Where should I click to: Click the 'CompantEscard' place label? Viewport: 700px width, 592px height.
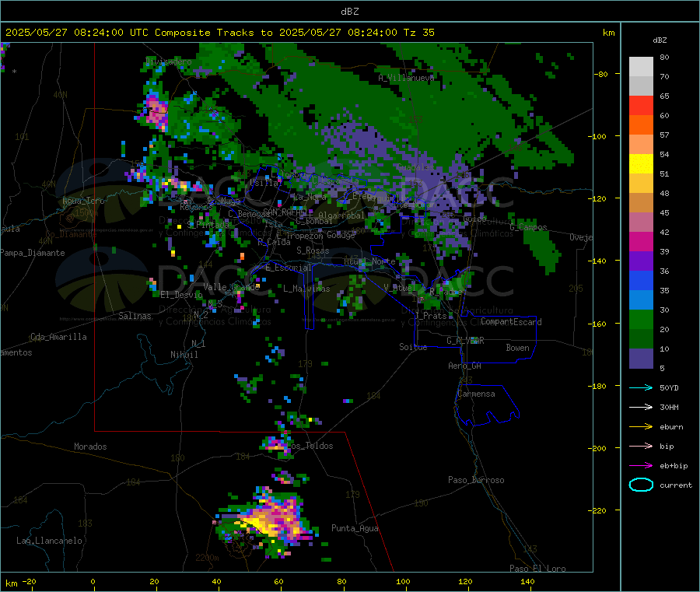pos(511,322)
